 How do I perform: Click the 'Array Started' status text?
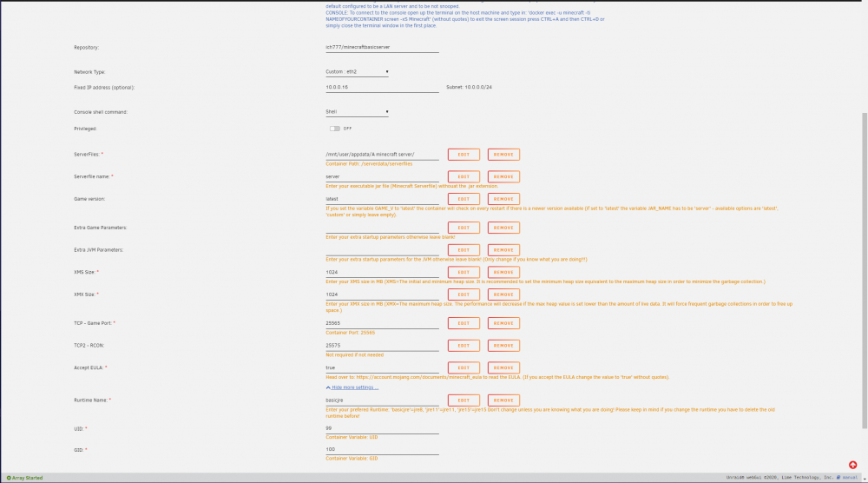pyautogui.click(x=27, y=478)
